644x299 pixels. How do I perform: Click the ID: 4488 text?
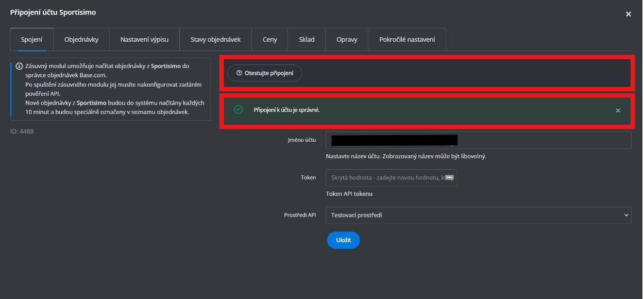22,131
